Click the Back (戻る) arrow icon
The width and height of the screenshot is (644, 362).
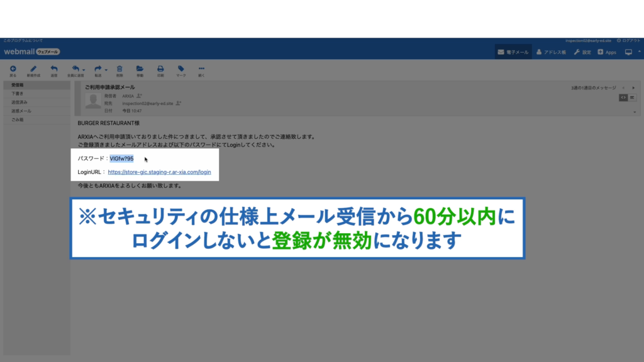[13, 69]
